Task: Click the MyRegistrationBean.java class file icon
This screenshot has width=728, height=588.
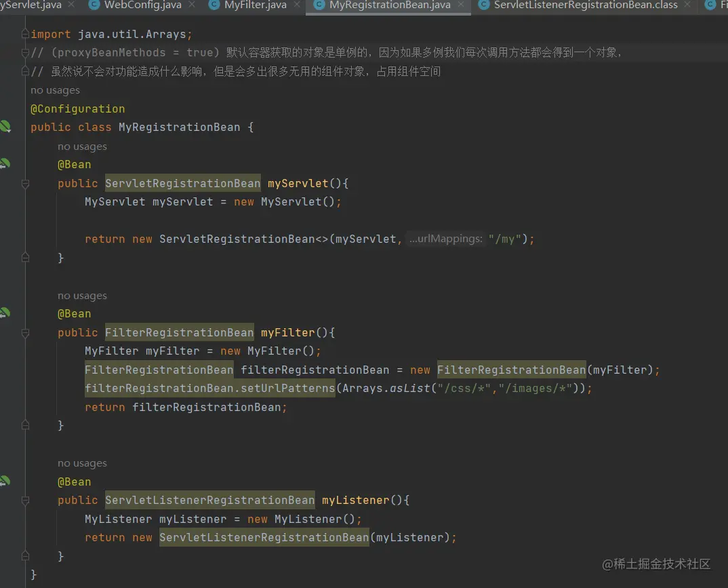Action: 319,5
